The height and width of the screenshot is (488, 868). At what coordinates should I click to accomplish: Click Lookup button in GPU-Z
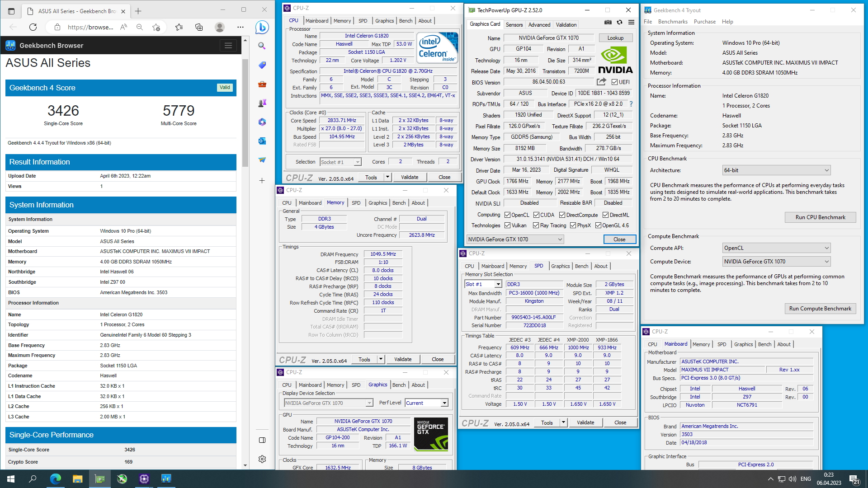point(615,38)
